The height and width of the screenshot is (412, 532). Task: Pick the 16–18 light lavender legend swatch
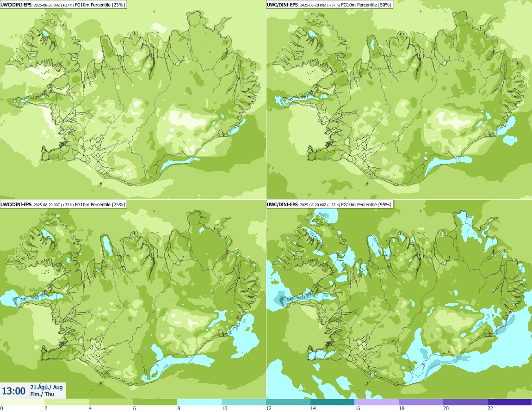(377, 402)
